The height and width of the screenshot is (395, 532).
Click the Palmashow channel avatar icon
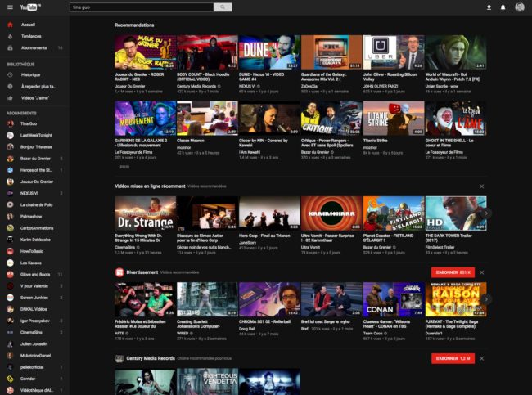[x=10, y=217]
